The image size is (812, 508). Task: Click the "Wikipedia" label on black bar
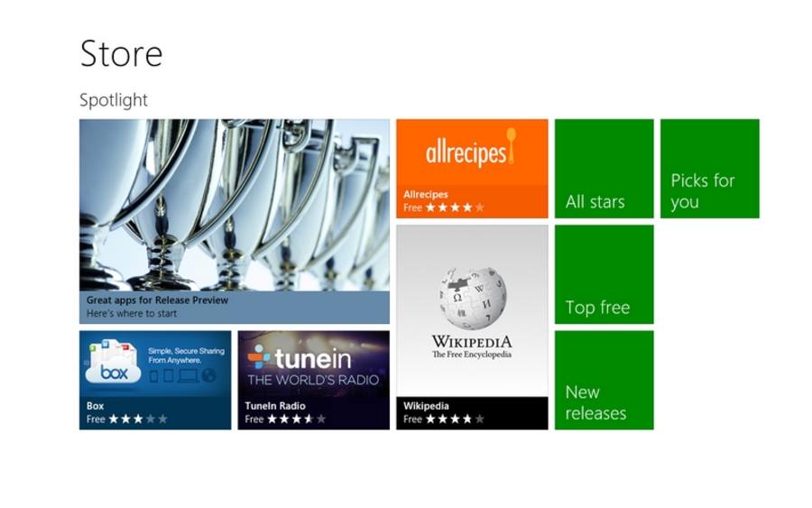426,406
